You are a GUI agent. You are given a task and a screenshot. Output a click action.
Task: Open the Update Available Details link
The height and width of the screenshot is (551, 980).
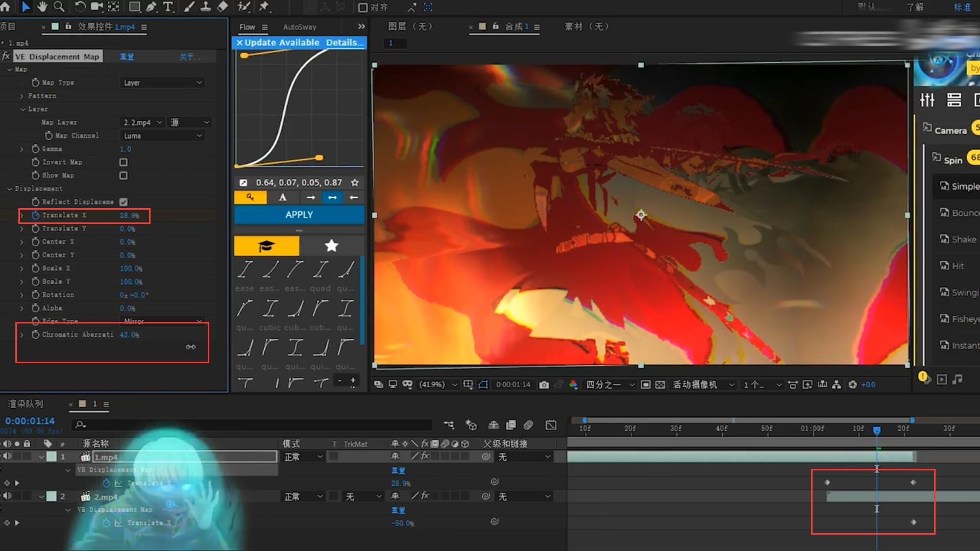pos(345,42)
